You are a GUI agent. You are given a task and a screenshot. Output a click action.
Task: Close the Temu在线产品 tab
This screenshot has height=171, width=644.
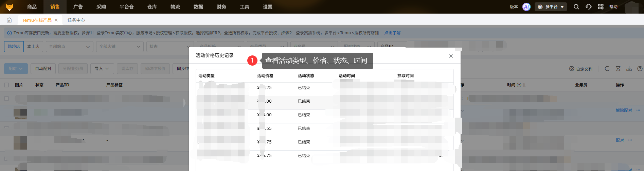pyautogui.click(x=56, y=20)
